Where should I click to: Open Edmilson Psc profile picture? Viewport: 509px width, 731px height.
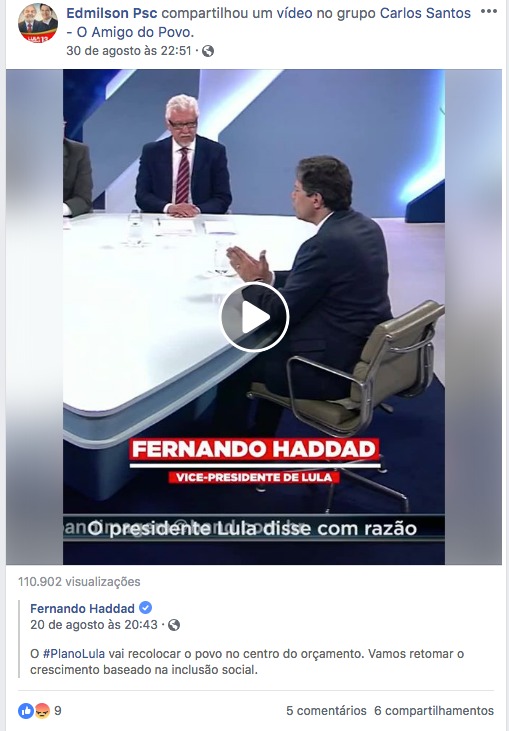tap(38, 23)
